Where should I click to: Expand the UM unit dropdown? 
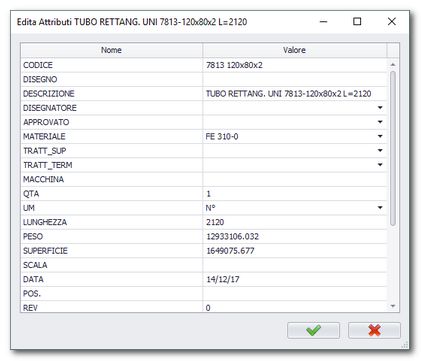pos(380,208)
